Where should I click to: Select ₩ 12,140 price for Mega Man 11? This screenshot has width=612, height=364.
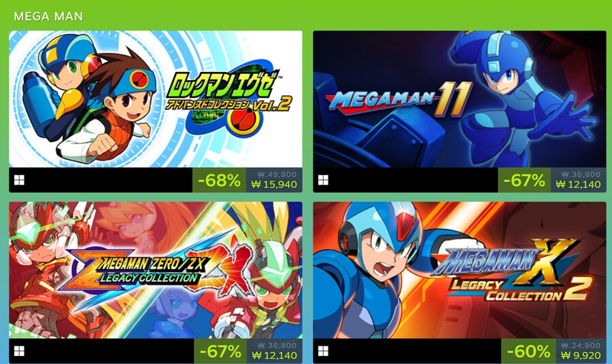[x=578, y=184]
